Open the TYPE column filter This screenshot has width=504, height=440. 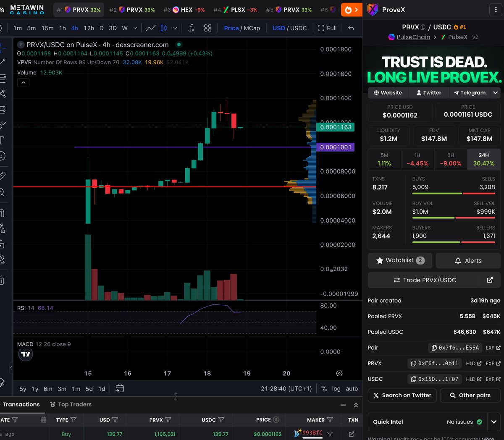(73, 420)
